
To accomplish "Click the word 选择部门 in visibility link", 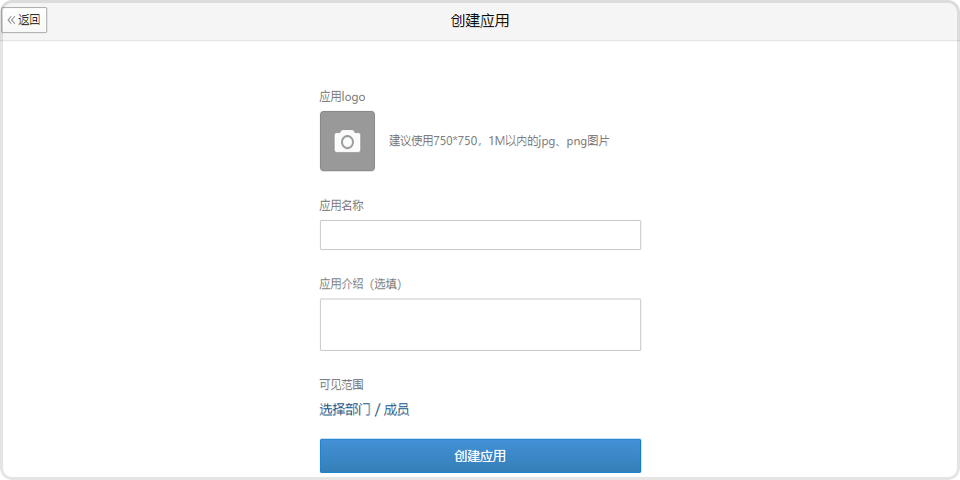I will pyautogui.click(x=345, y=409).
